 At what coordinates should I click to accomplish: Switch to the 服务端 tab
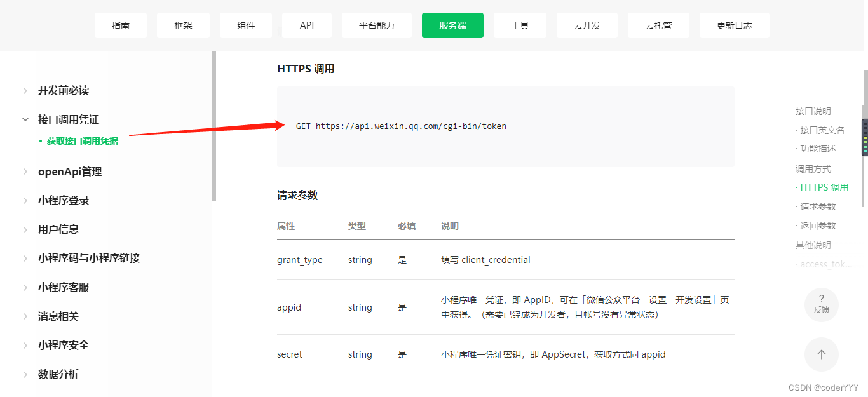click(452, 25)
